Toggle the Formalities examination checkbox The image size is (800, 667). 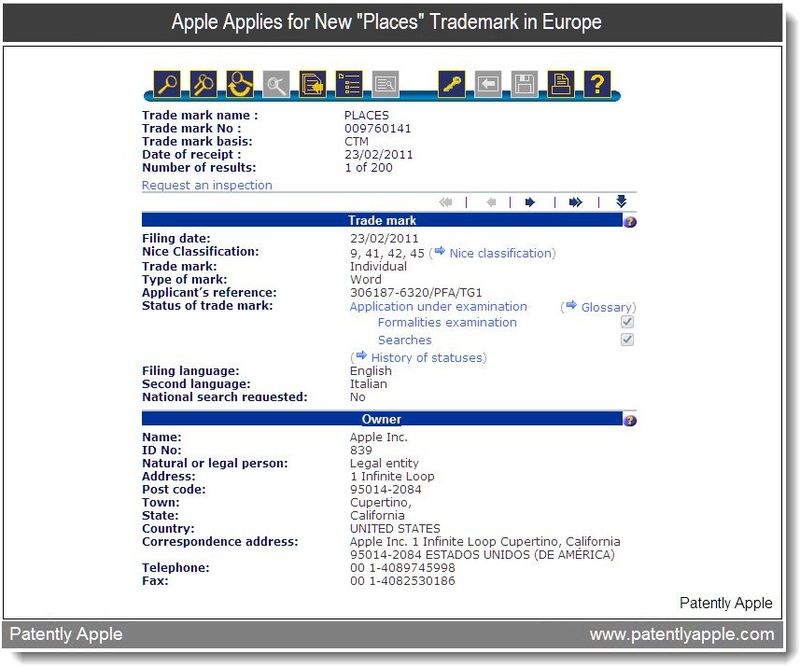627,323
